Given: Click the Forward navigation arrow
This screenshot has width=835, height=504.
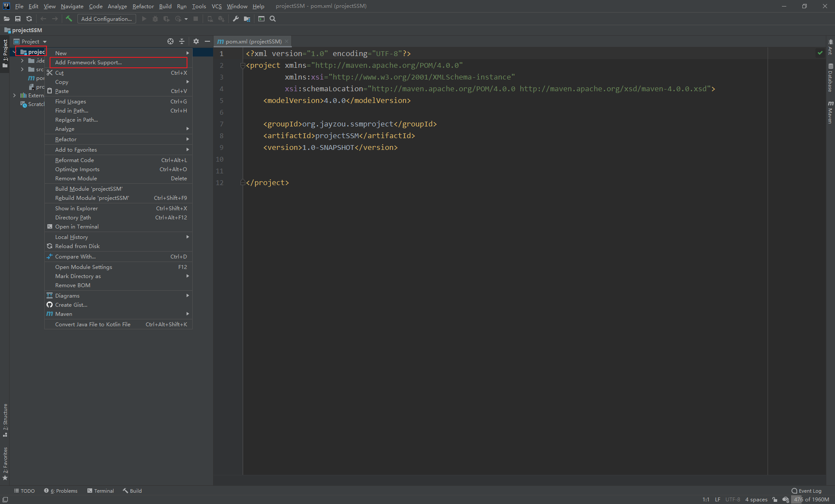Looking at the screenshot, I should (55, 19).
